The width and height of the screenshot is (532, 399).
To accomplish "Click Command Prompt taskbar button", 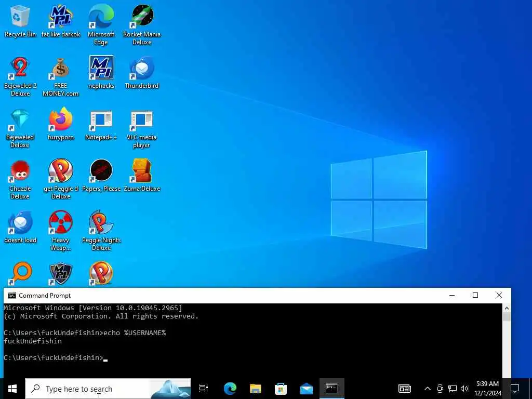I will [x=332, y=389].
